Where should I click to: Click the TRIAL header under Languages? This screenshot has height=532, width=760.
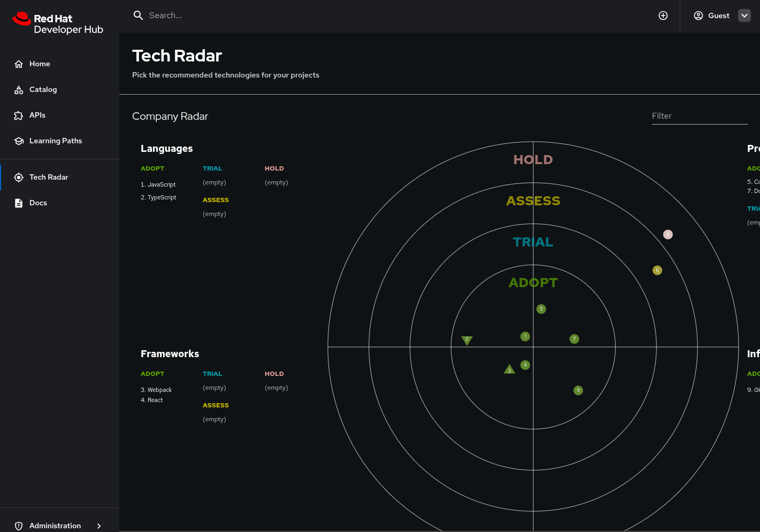[x=212, y=168]
